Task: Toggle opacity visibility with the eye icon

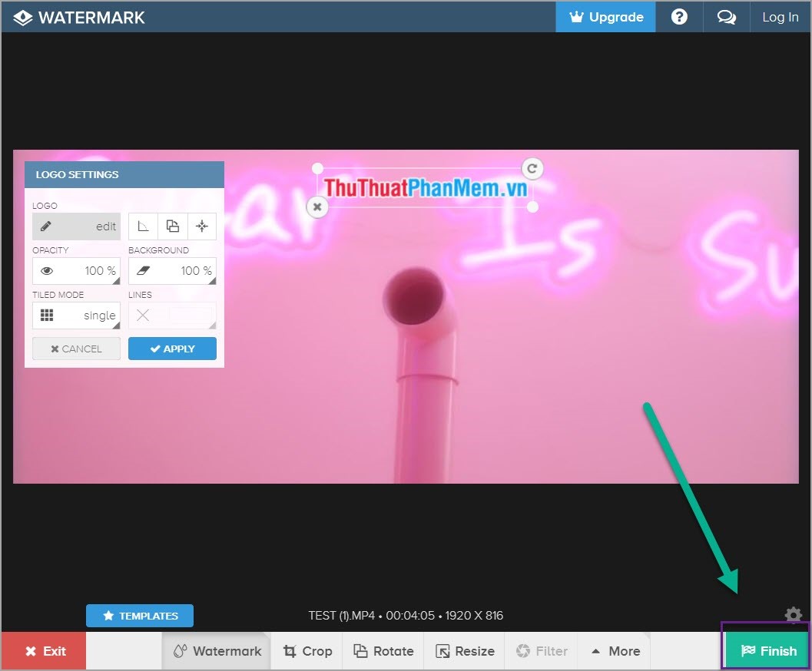Action: tap(48, 270)
